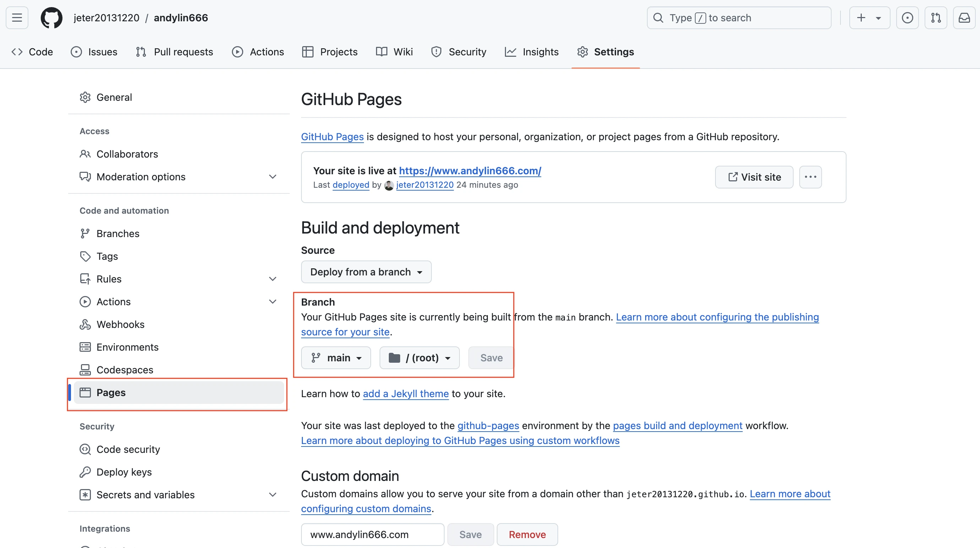Viewport: 980px width, 548px height.
Task: Expand Secrets and variables chevron
Action: click(273, 495)
